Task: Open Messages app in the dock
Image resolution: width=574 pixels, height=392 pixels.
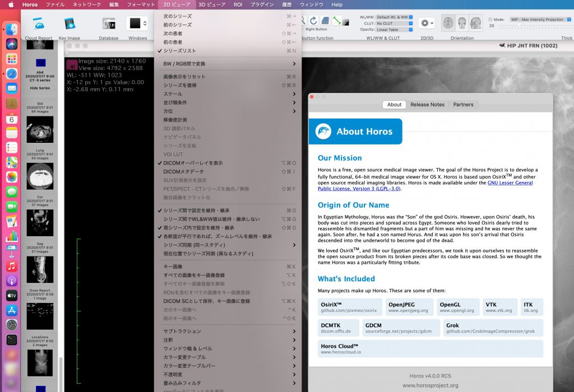Action: point(12,192)
